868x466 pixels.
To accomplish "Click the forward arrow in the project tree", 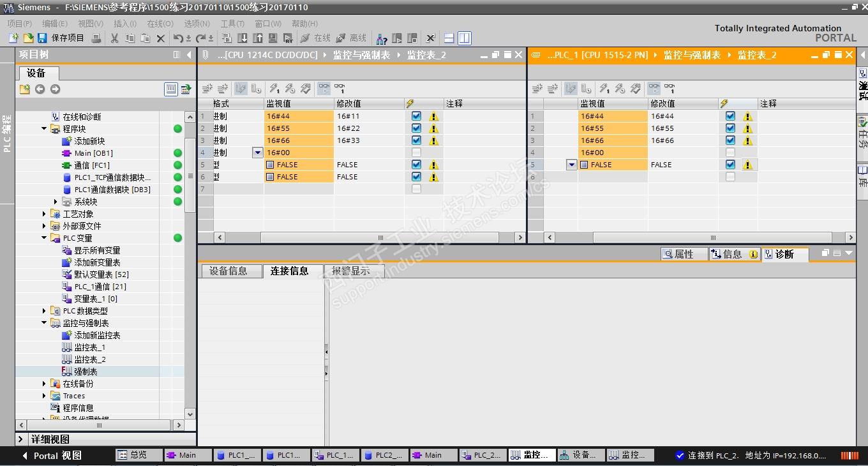I will [x=55, y=89].
